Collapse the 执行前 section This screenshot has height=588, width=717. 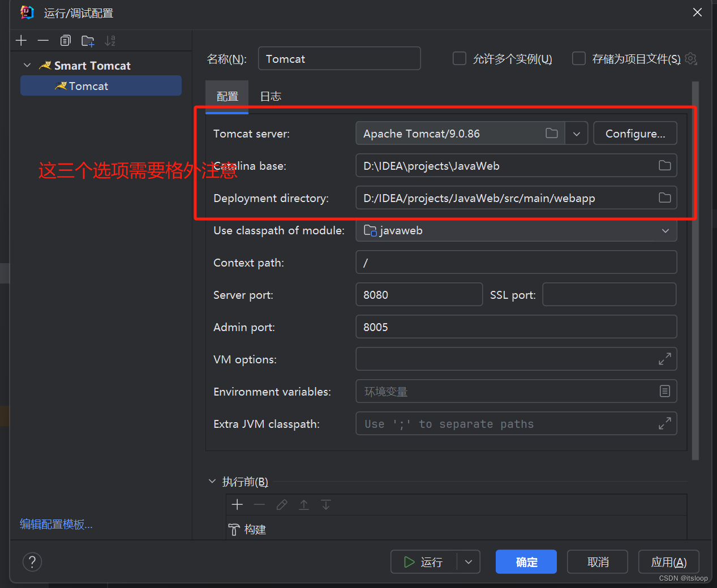212,482
